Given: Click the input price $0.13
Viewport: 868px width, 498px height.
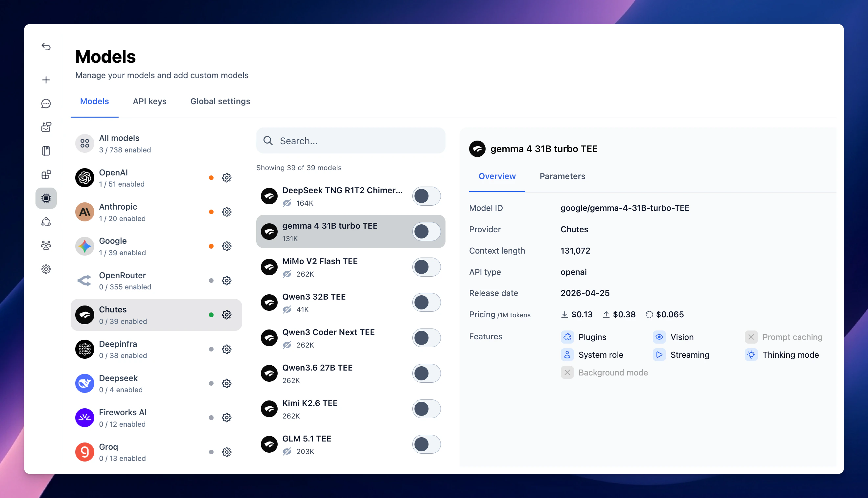Looking at the screenshot, I should click(x=582, y=314).
